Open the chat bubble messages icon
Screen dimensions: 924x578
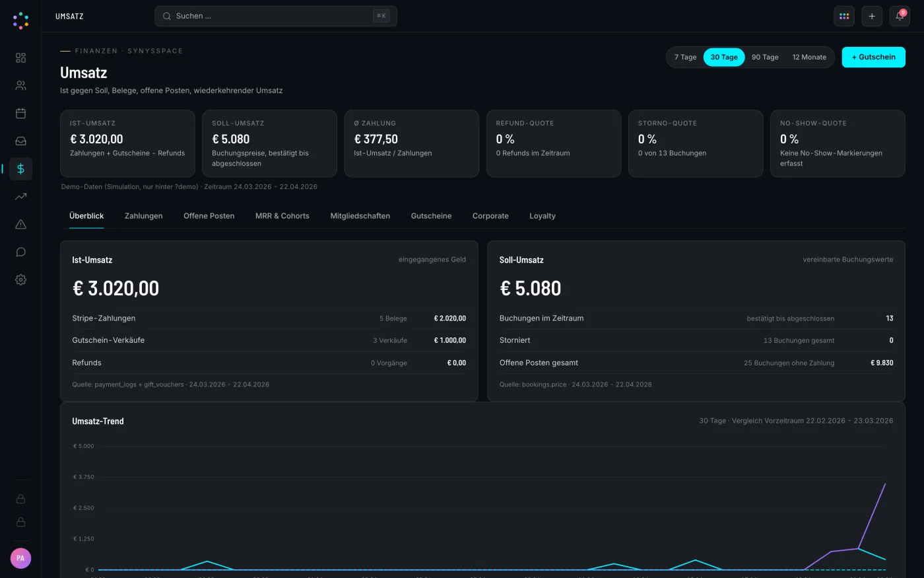20,252
